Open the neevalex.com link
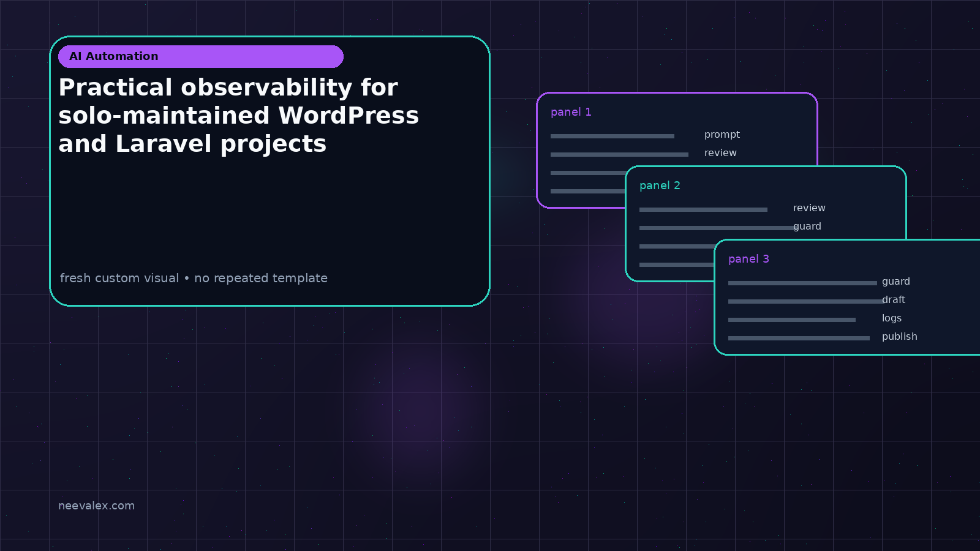Image resolution: width=980 pixels, height=551 pixels. 96,506
